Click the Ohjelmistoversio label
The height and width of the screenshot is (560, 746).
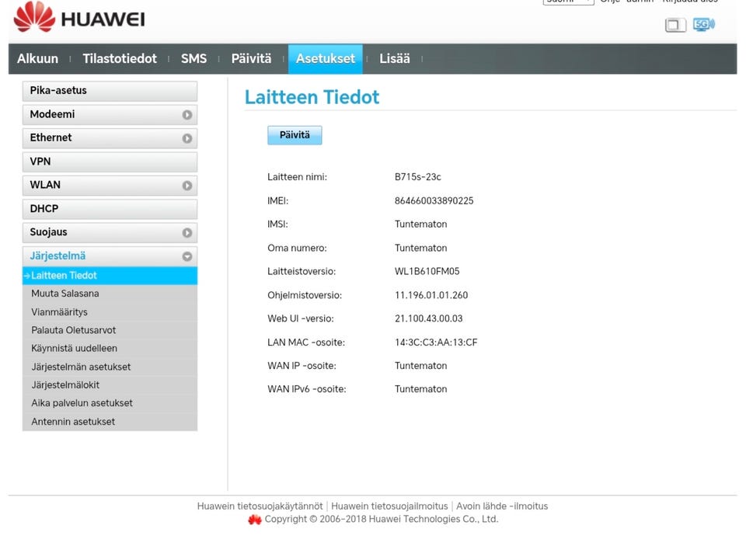pos(305,295)
